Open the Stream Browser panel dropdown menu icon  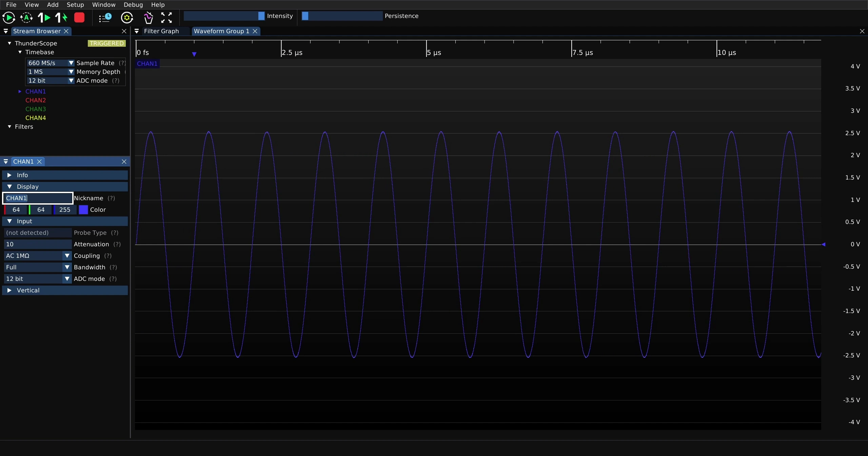(x=6, y=31)
